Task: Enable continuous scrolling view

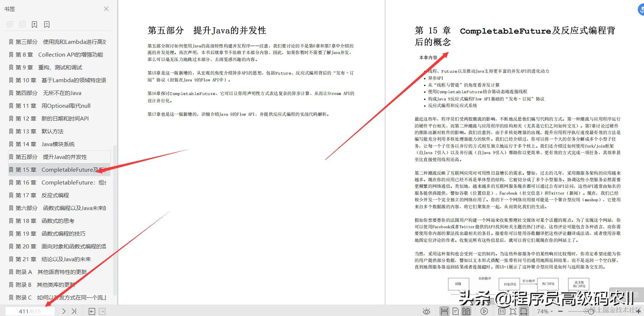Action: (444, 311)
